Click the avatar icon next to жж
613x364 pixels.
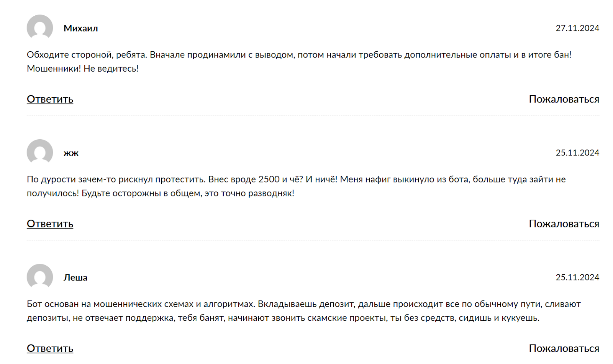40,152
